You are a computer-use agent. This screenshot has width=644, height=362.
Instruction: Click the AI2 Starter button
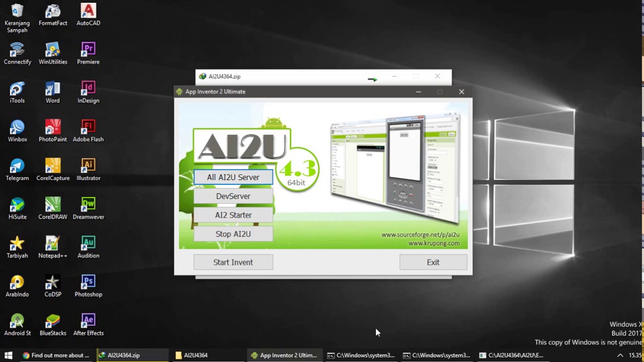pyautogui.click(x=233, y=215)
